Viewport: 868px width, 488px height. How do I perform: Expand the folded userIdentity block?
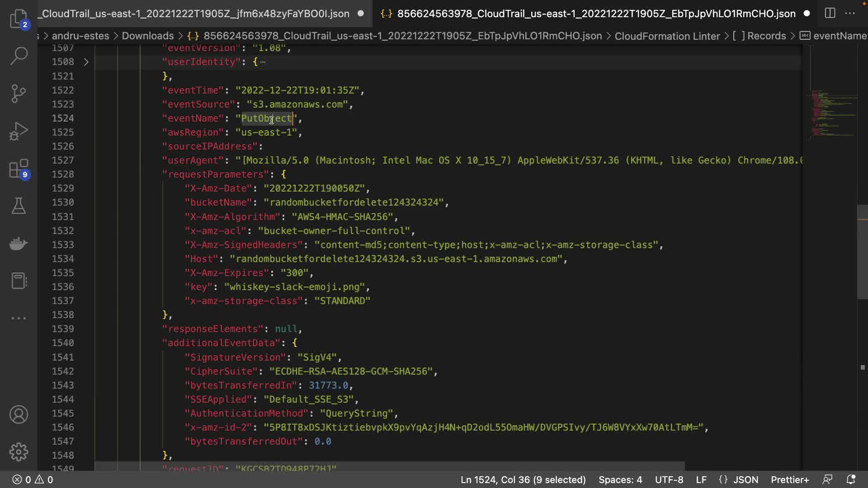(x=86, y=62)
